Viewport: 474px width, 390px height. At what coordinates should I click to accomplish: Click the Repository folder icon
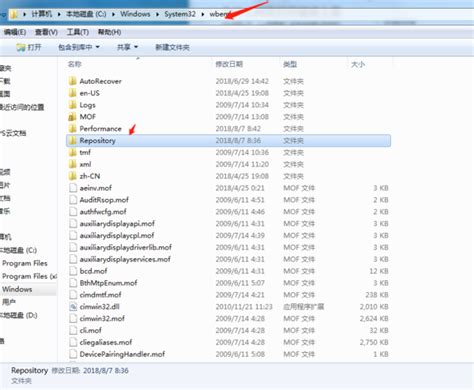point(72,141)
